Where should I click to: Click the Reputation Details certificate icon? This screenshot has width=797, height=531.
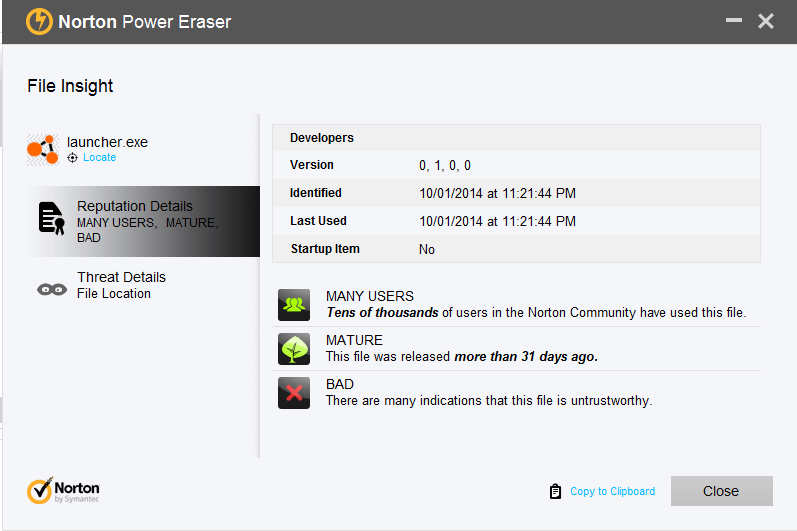[x=51, y=218]
